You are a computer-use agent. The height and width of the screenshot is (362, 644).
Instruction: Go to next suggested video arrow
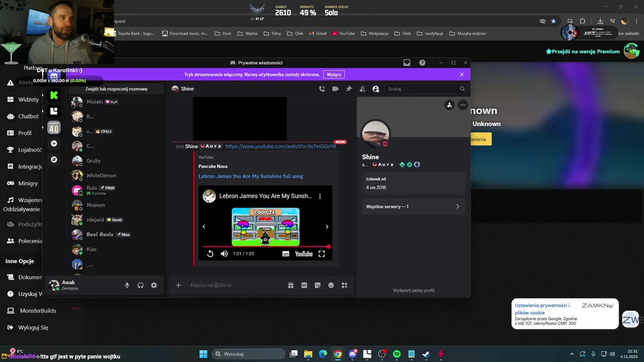[x=327, y=227]
